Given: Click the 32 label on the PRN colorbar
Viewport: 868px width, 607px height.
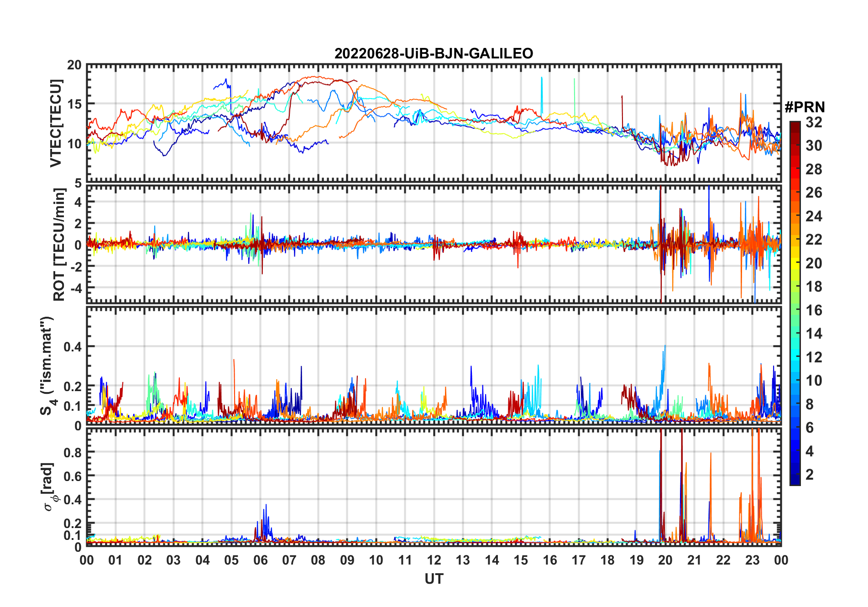Looking at the screenshot, I should (814, 122).
